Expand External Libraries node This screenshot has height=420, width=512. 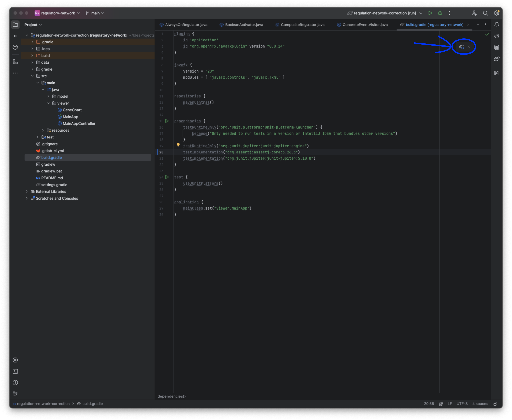click(x=27, y=191)
